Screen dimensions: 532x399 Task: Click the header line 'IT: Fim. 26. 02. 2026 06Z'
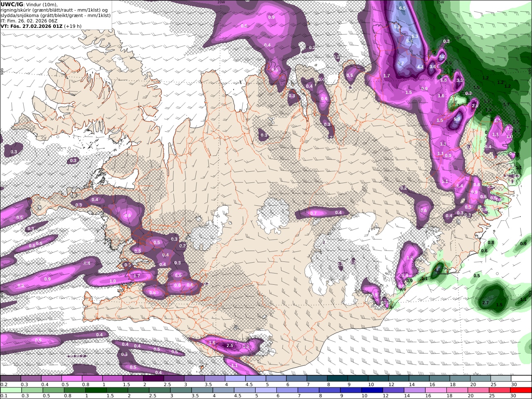tap(29, 20)
